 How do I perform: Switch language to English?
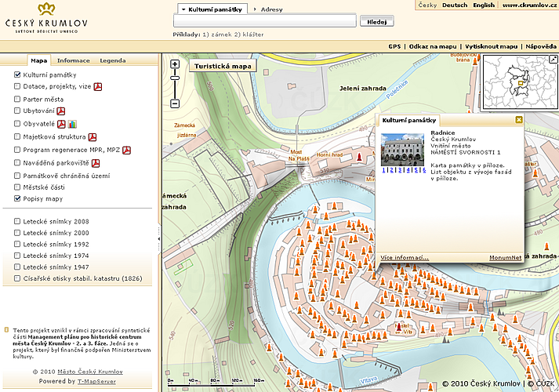pos(484,5)
